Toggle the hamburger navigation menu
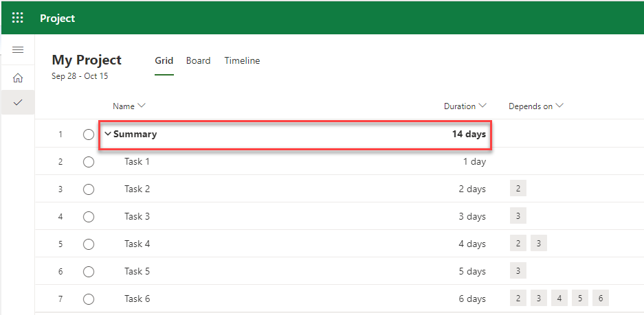 (x=18, y=50)
